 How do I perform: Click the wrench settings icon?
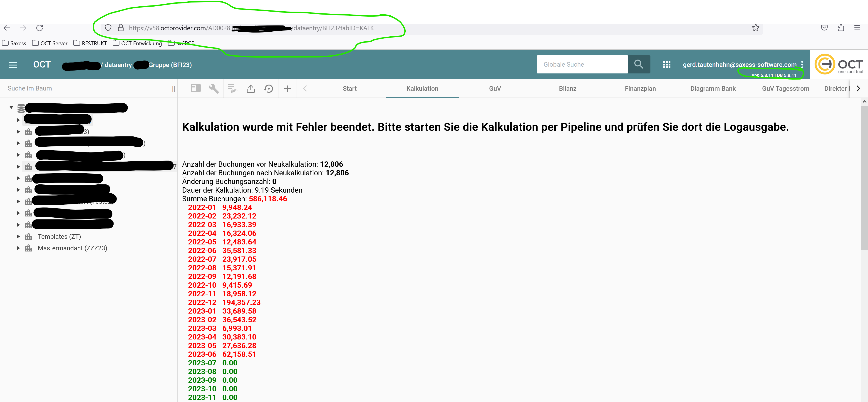[214, 88]
